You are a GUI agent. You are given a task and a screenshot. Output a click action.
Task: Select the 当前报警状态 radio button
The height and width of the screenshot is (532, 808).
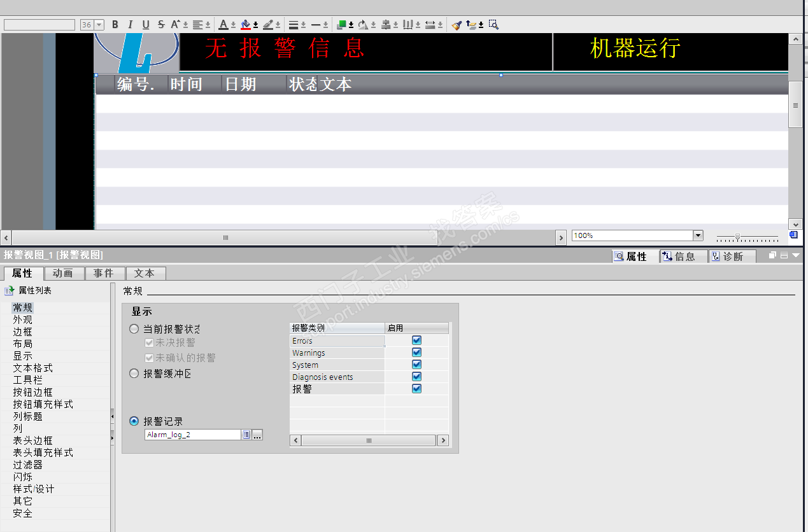[x=134, y=329]
